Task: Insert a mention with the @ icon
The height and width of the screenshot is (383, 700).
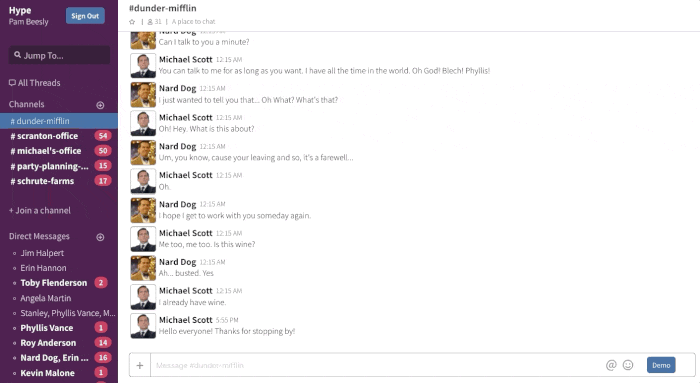Action: coord(611,365)
